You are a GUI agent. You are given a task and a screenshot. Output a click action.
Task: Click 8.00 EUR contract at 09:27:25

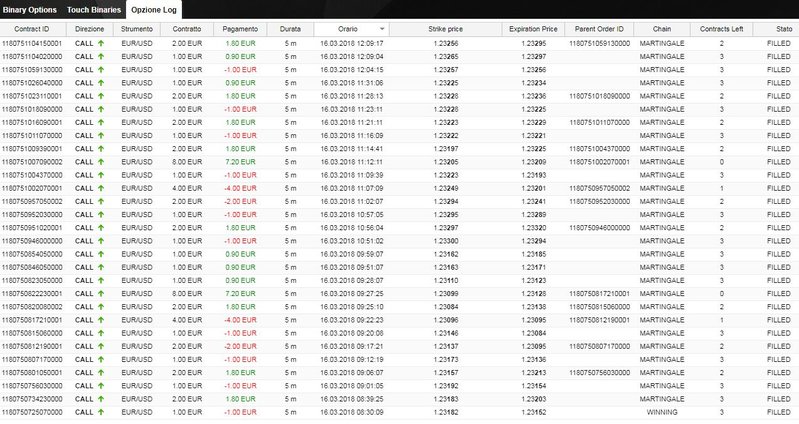click(x=187, y=294)
